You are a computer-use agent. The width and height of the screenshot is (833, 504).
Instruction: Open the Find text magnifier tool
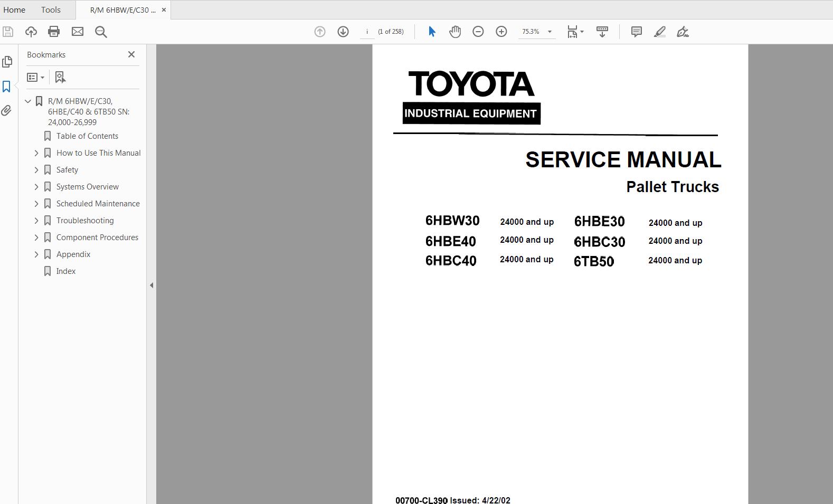point(101,32)
